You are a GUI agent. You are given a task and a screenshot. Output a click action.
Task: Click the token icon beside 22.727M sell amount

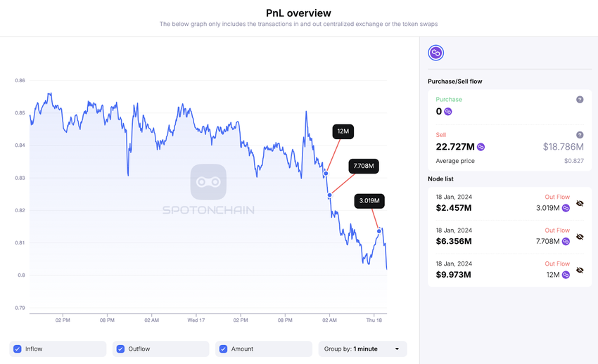click(481, 147)
